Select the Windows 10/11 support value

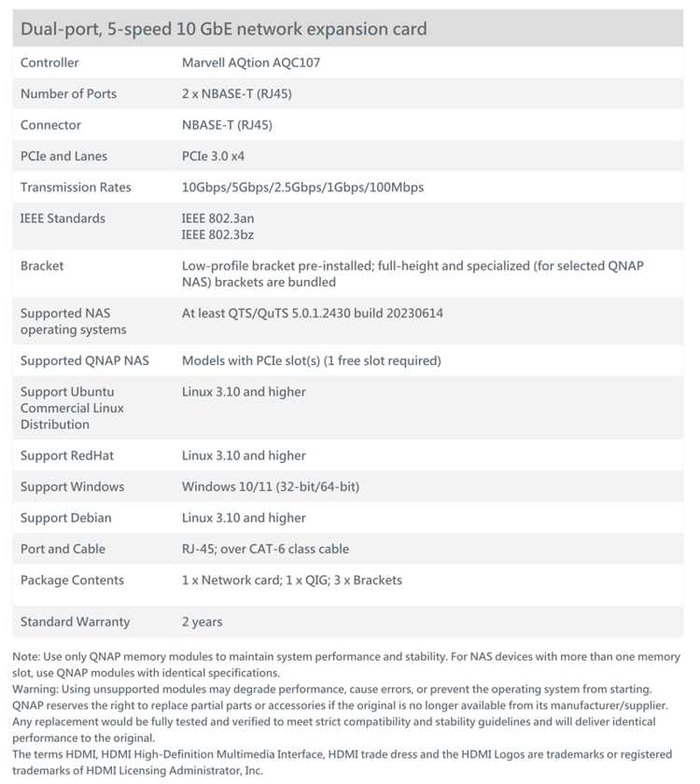[271, 486]
